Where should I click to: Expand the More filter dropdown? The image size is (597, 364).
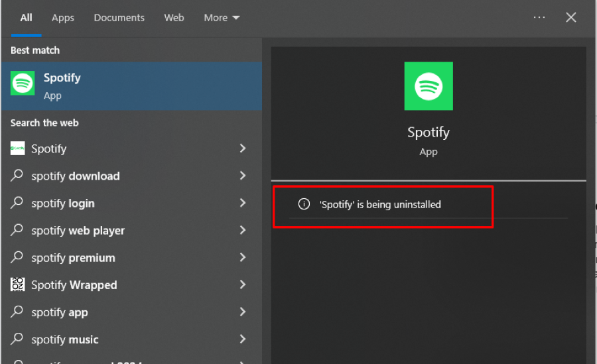222,18
